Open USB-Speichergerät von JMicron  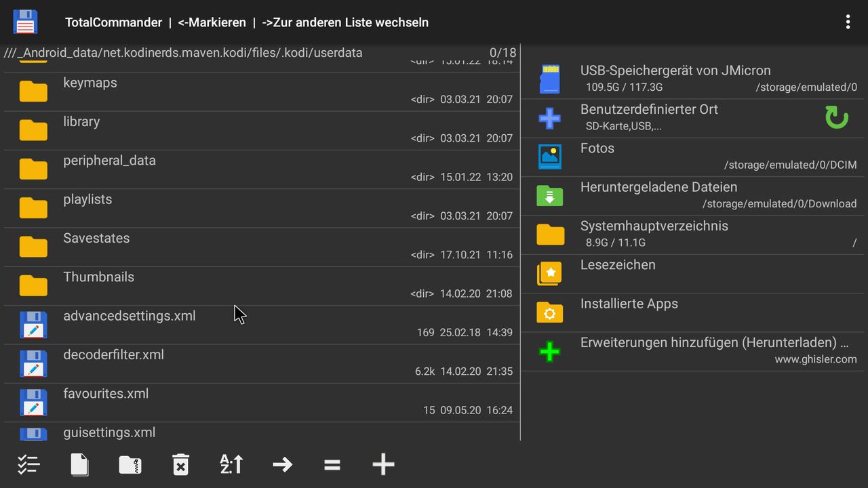[692, 79]
